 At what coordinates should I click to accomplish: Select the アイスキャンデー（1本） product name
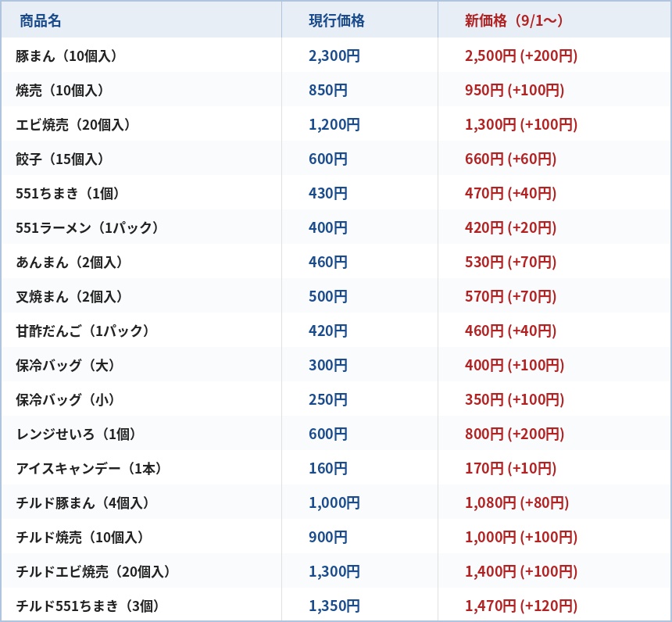pos(88,469)
